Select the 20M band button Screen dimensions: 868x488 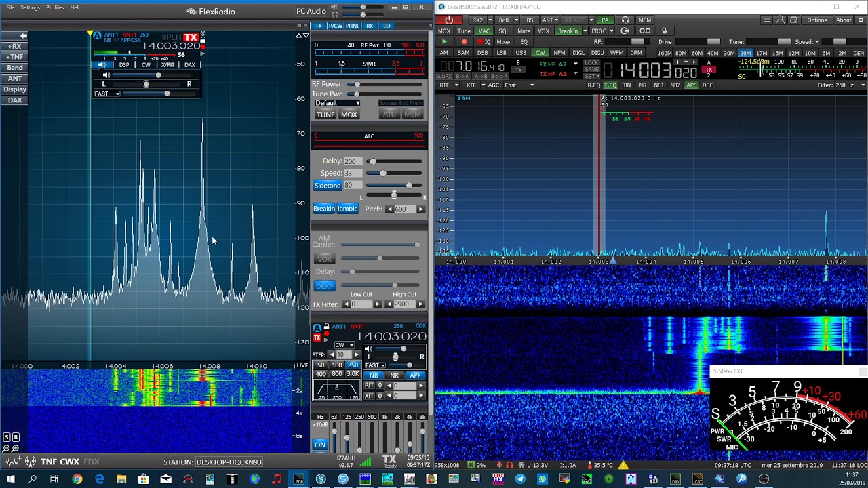(x=745, y=53)
